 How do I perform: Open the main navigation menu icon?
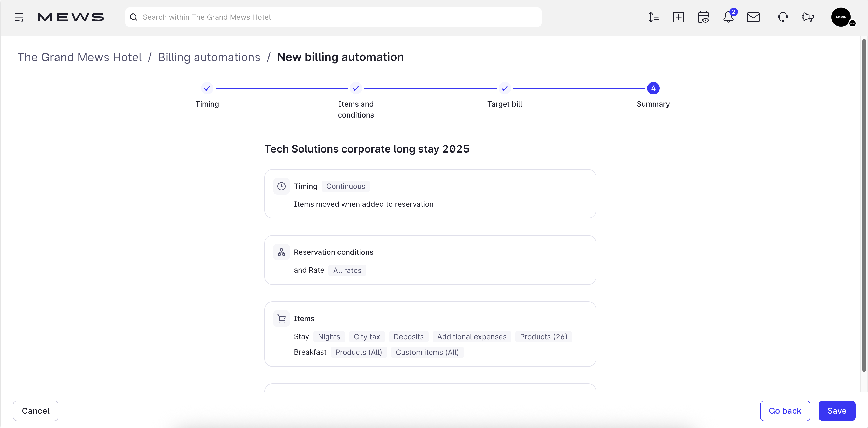19,17
